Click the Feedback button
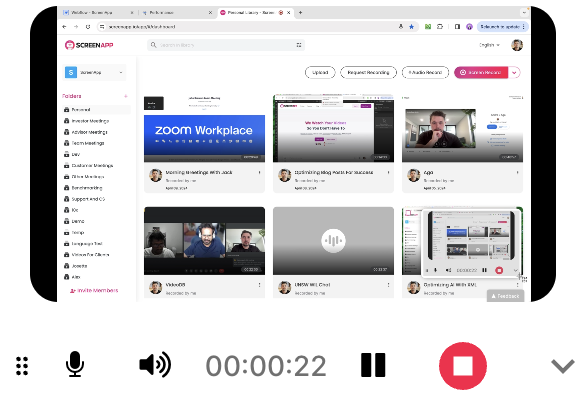 tap(505, 296)
